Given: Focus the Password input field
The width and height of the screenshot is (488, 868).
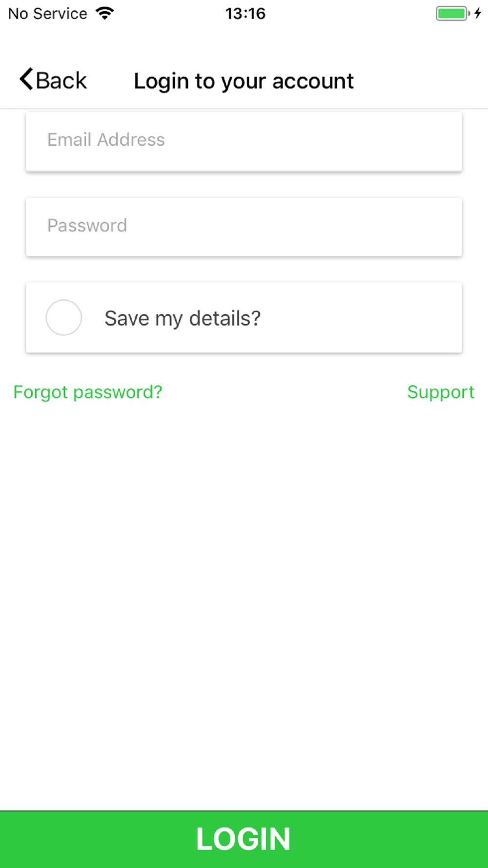Looking at the screenshot, I should coord(244,227).
